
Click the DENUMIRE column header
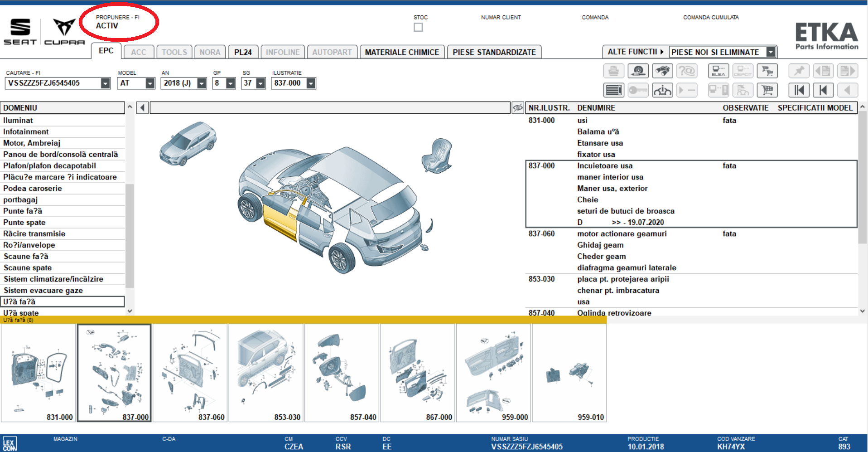596,108
